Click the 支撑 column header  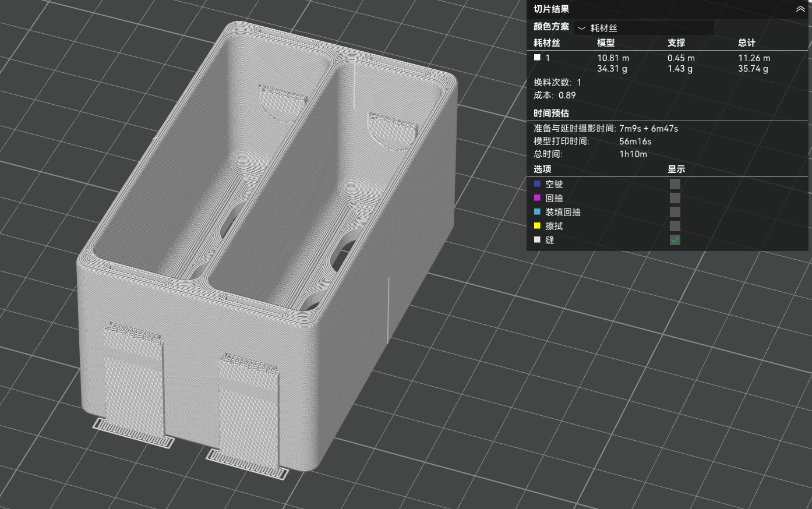pos(676,43)
